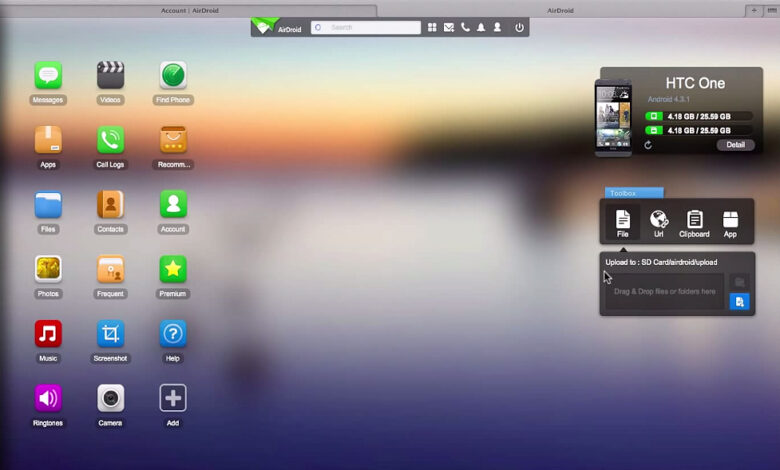780x470 pixels.
Task: Click the phone call icon in toolbar
Action: pos(465,27)
